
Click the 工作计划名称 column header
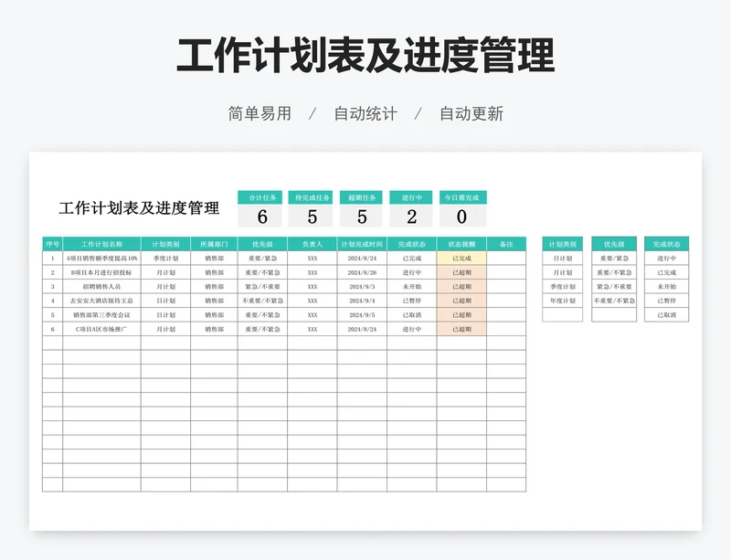pos(101,244)
